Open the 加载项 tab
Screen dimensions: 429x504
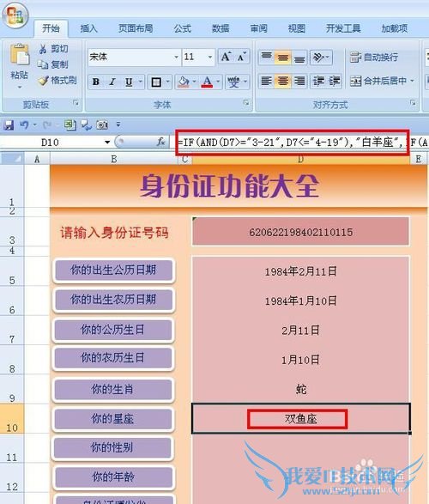[x=395, y=28]
